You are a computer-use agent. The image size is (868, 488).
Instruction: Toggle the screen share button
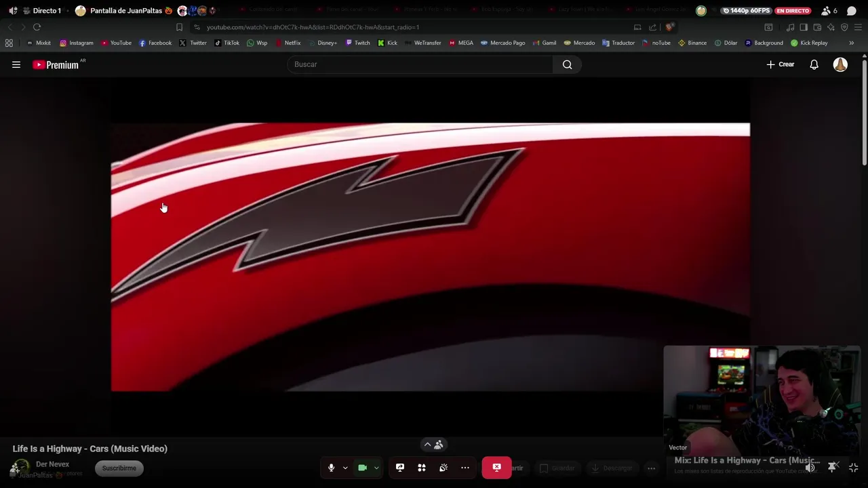[x=400, y=468]
